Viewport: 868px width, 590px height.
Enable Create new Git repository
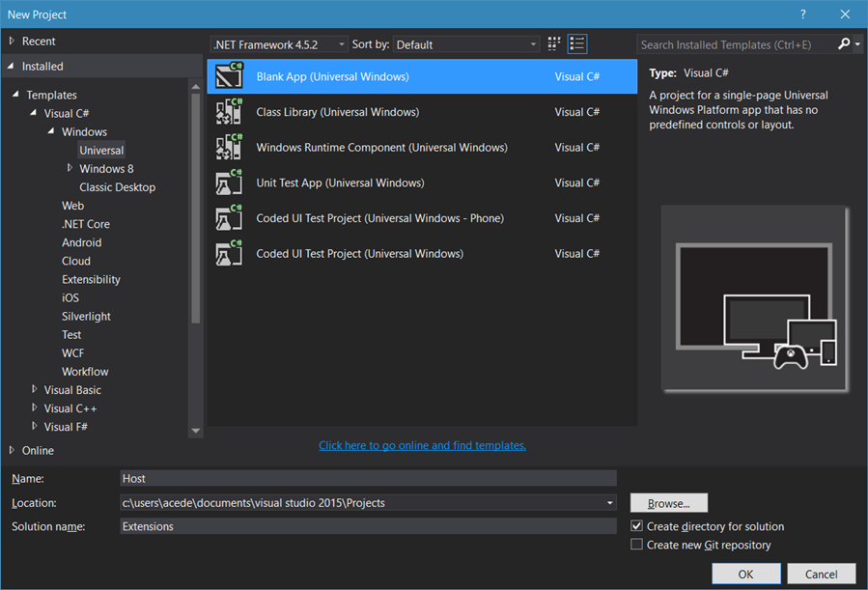pyautogui.click(x=636, y=545)
